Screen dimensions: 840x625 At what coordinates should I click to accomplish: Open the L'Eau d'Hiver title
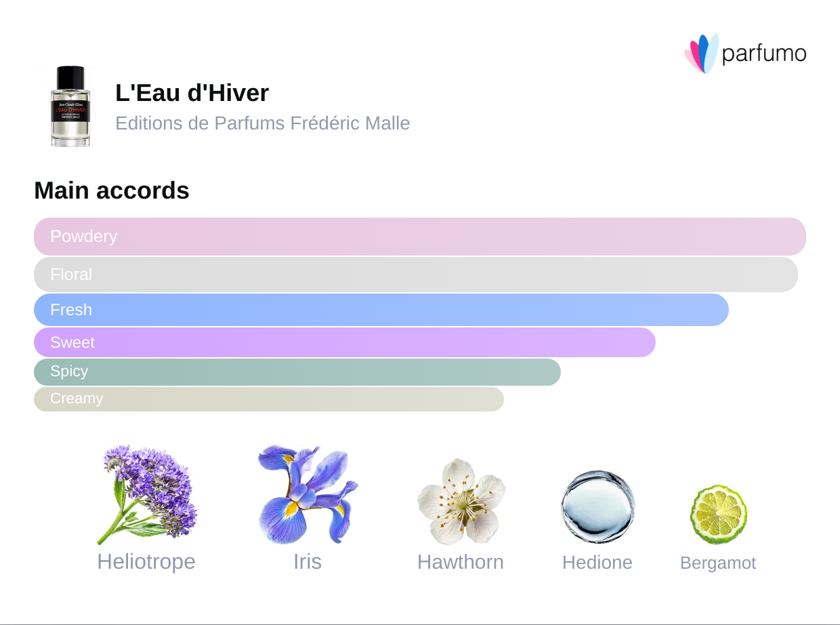tap(192, 93)
